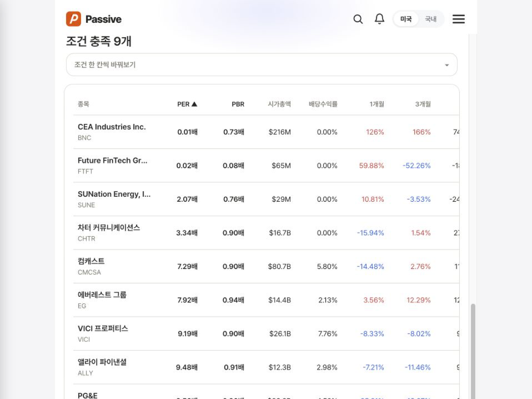This screenshot has height=399, width=532.
Task: Click the Passive logo icon
Action: click(x=73, y=19)
